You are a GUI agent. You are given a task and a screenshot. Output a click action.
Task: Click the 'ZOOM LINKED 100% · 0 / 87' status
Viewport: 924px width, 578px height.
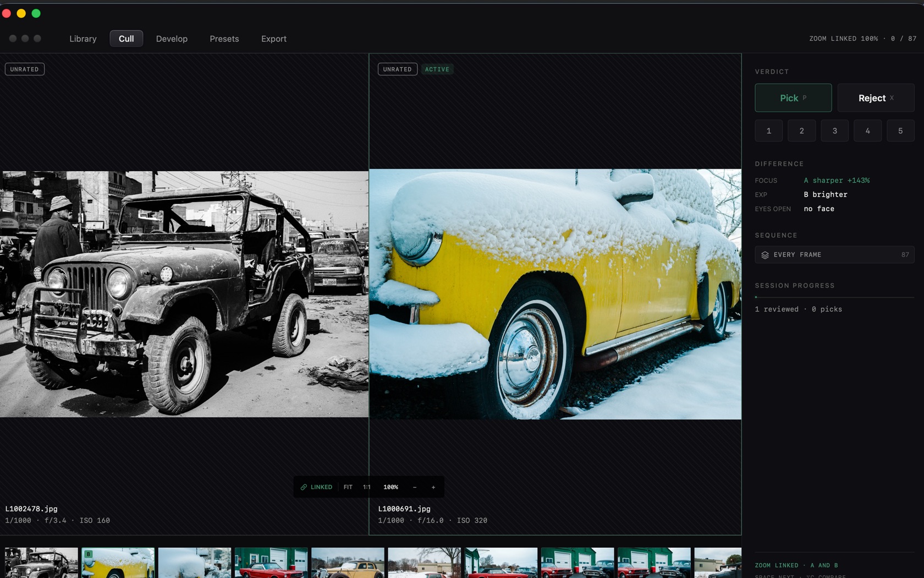click(x=863, y=39)
